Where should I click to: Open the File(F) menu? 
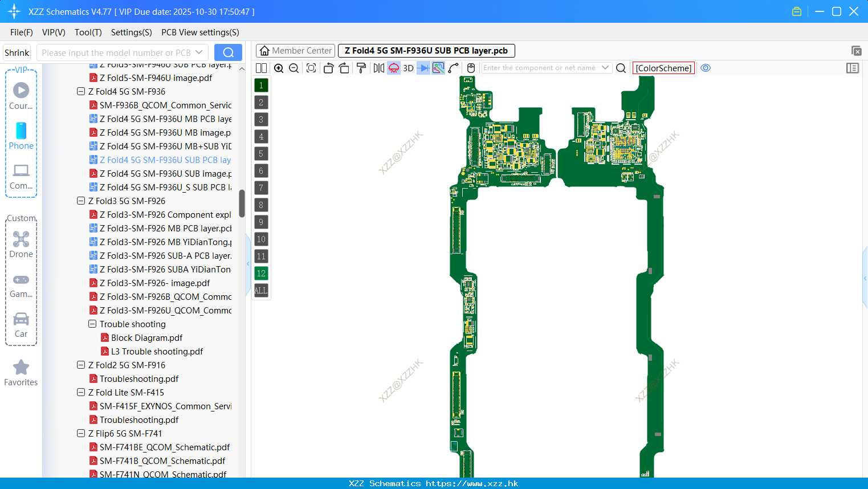point(22,32)
